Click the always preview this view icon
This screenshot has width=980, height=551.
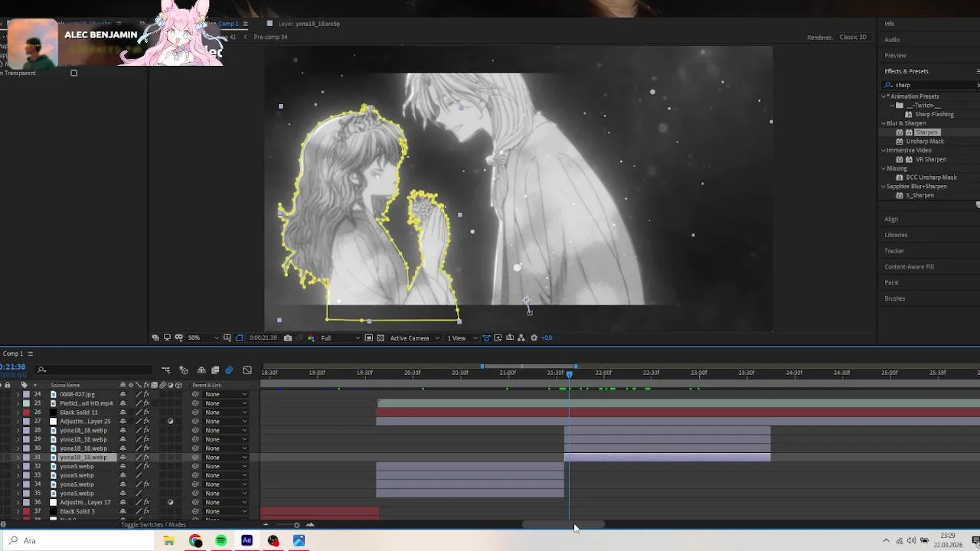[155, 337]
